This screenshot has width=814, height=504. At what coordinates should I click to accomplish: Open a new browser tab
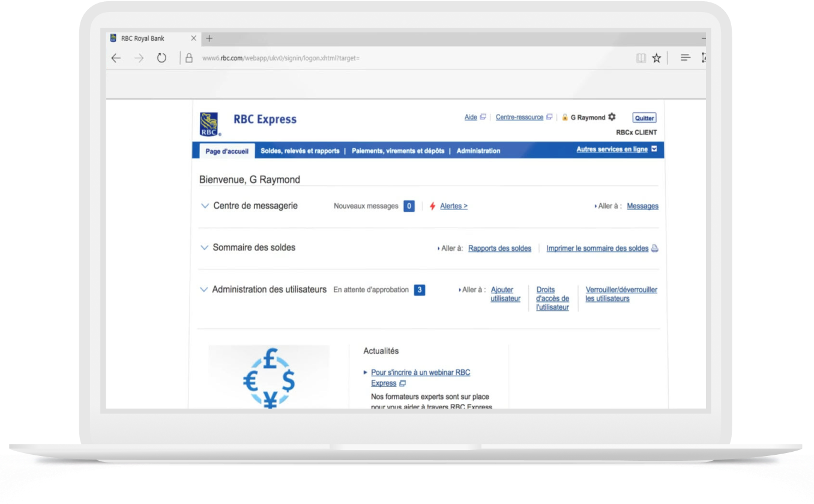[x=209, y=38]
